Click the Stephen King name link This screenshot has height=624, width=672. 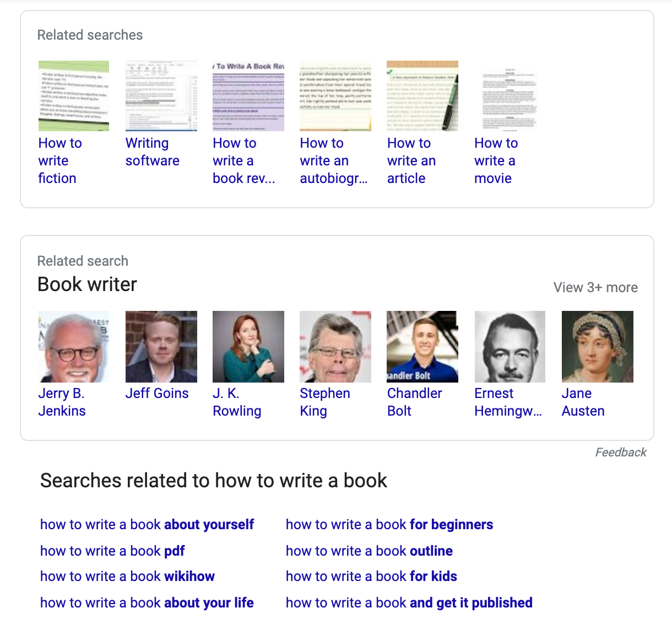coord(325,402)
